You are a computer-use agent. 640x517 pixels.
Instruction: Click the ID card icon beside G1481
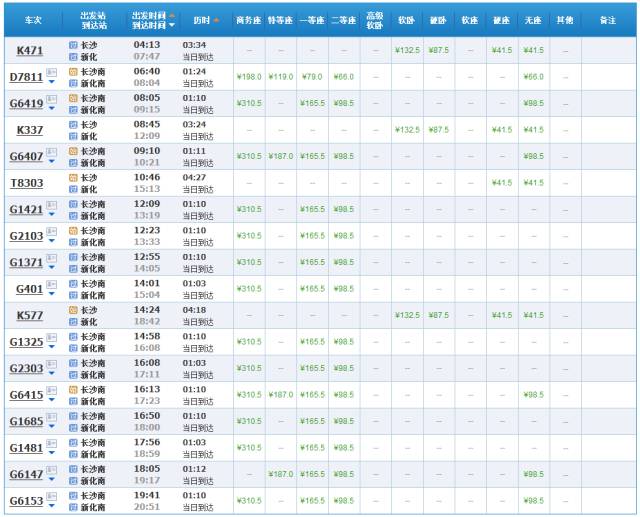tap(51, 444)
